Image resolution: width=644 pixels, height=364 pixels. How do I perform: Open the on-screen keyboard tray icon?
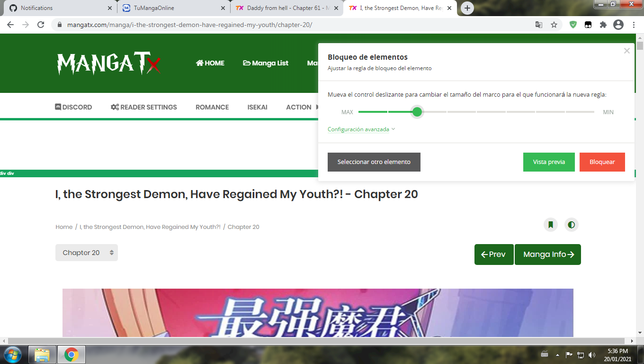545,355
